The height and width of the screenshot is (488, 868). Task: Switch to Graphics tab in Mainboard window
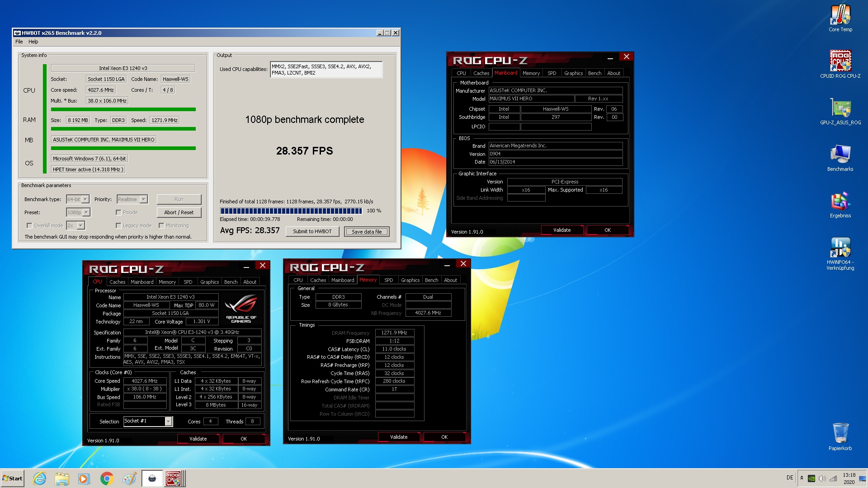pyautogui.click(x=573, y=73)
